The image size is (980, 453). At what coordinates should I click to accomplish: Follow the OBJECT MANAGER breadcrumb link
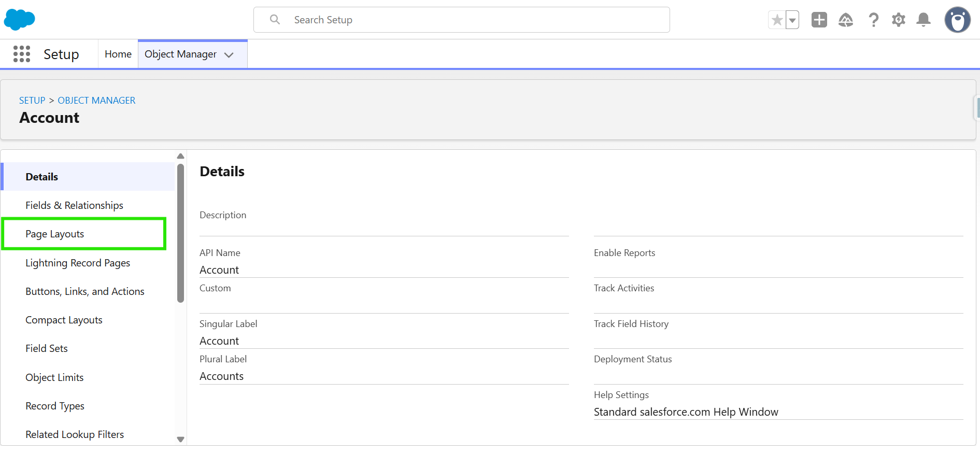coord(96,101)
